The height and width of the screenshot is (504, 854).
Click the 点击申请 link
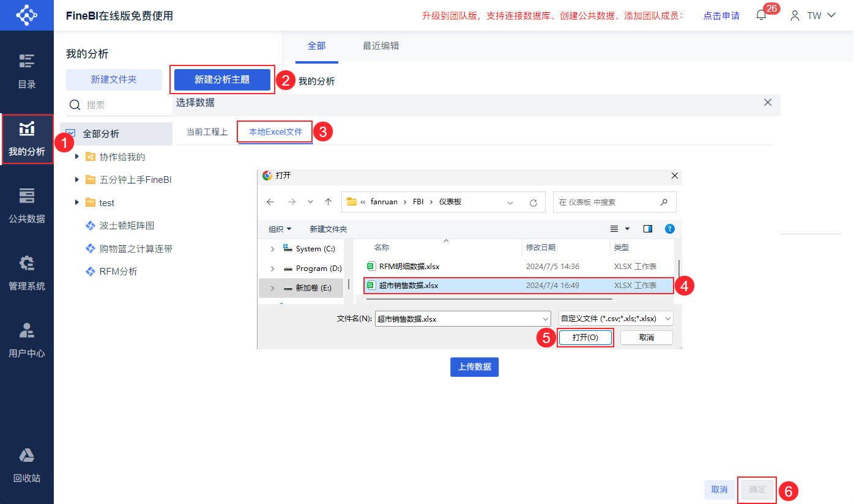[x=721, y=16]
